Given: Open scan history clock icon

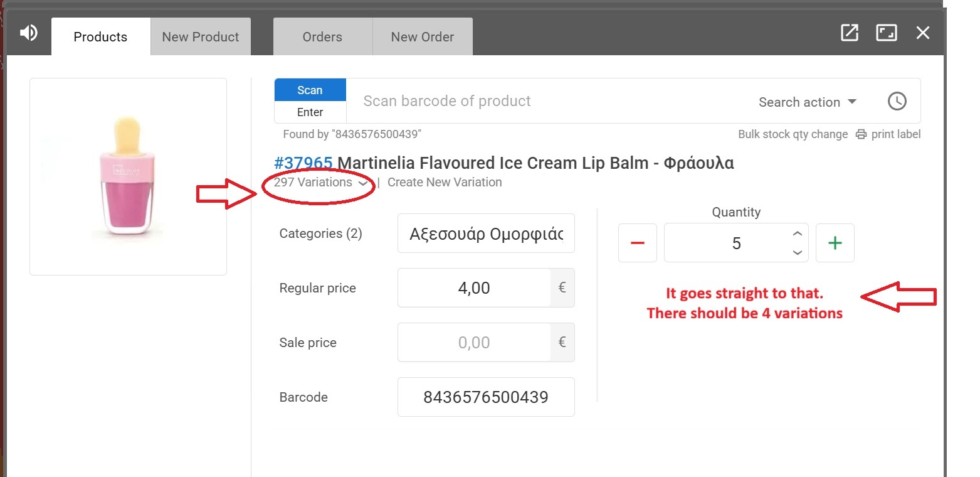Looking at the screenshot, I should [897, 101].
